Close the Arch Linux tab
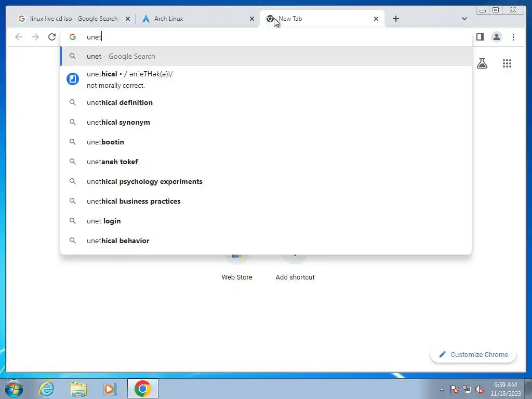The image size is (532, 399). pos(252,19)
